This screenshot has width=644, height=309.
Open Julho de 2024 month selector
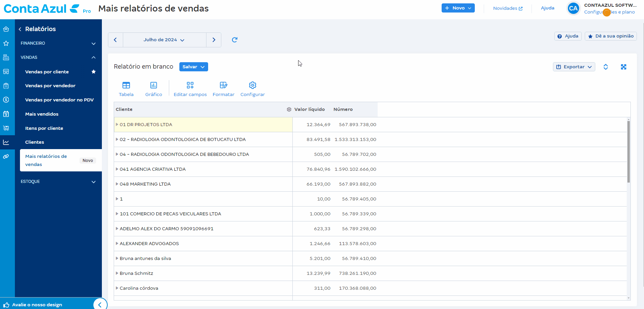point(164,40)
